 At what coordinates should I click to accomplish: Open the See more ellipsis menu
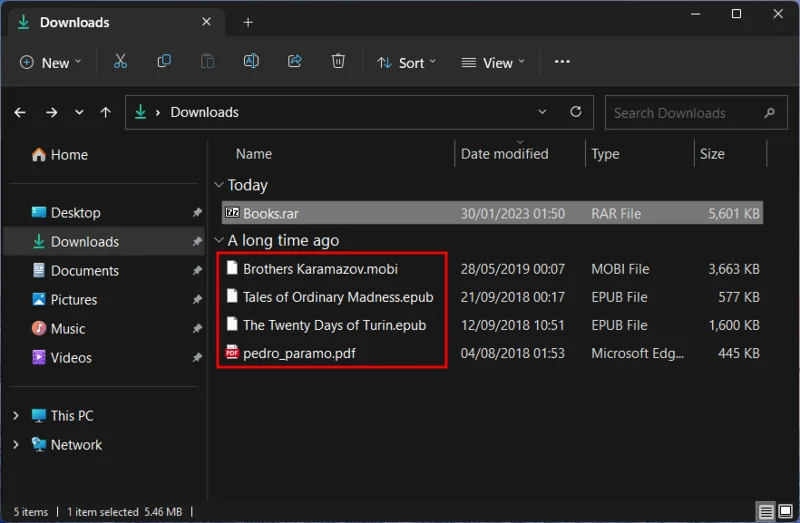[562, 62]
